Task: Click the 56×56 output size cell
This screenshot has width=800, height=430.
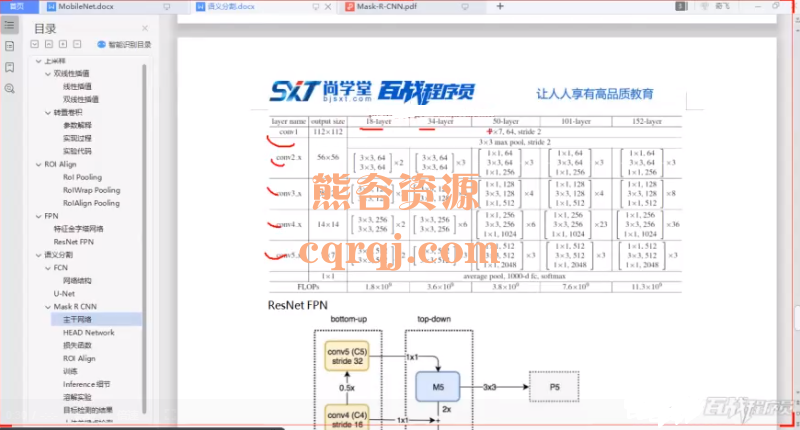Action: point(328,157)
